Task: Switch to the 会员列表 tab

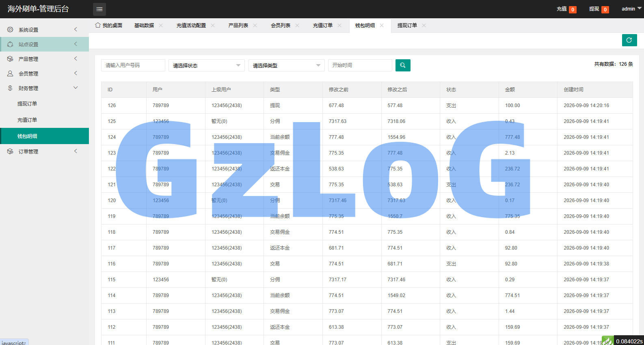Action: (281, 25)
